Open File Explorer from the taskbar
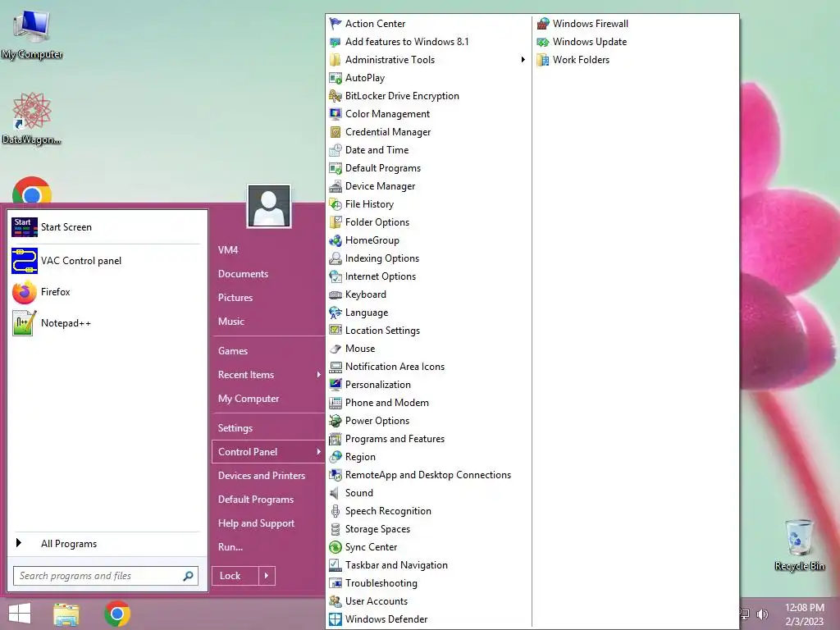840x630 pixels. (x=66, y=614)
